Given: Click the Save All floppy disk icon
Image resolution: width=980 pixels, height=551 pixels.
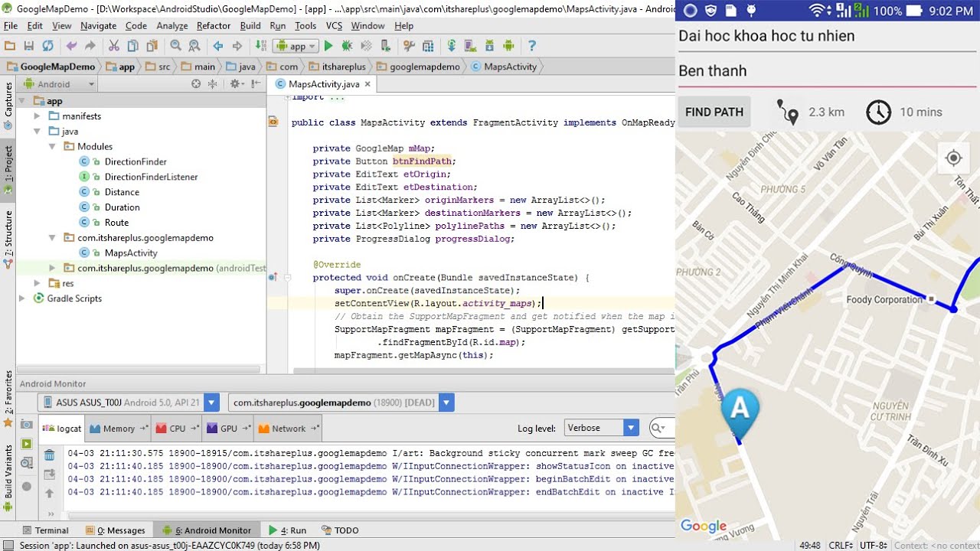Looking at the screenshot, I should pyautogui.click(x=28, y=46).
